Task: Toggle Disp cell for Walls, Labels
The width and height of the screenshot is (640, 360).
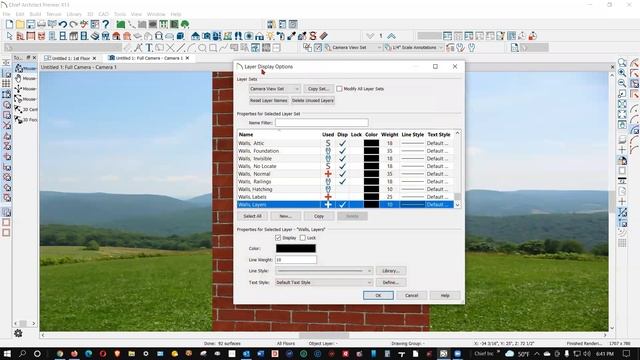Action: coord(342,197)
